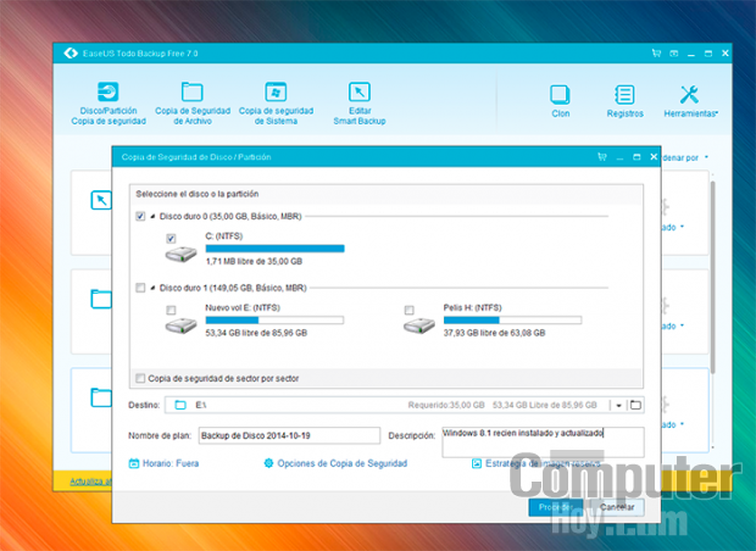Click '37,93 GB libre de 63,08 GB' text

tap(494, 332)
